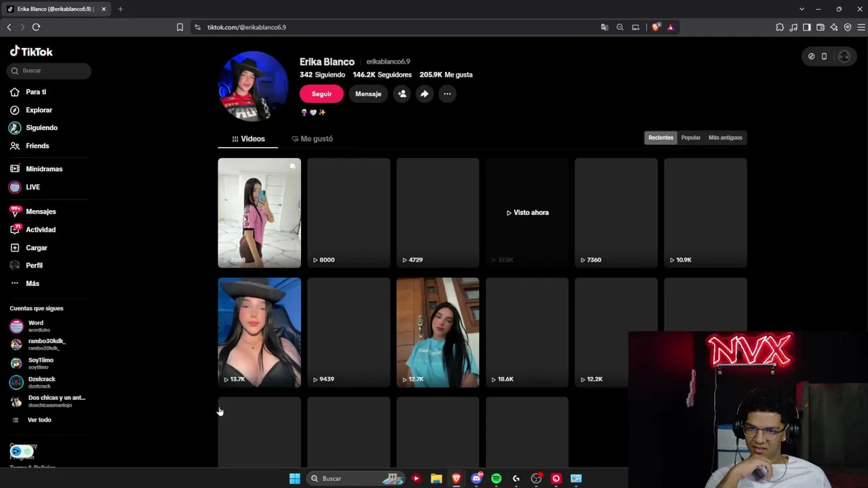Screen dimensions: 868x488
Task: Open the Windows Start menu
Action: (x=294, y=479)
